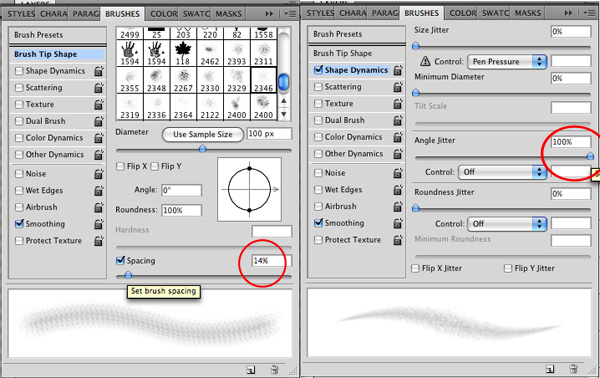The height and width of the screenshot is (378, 600).
Task: Create new brush icon in left panel footer
Action: (251, 370)
